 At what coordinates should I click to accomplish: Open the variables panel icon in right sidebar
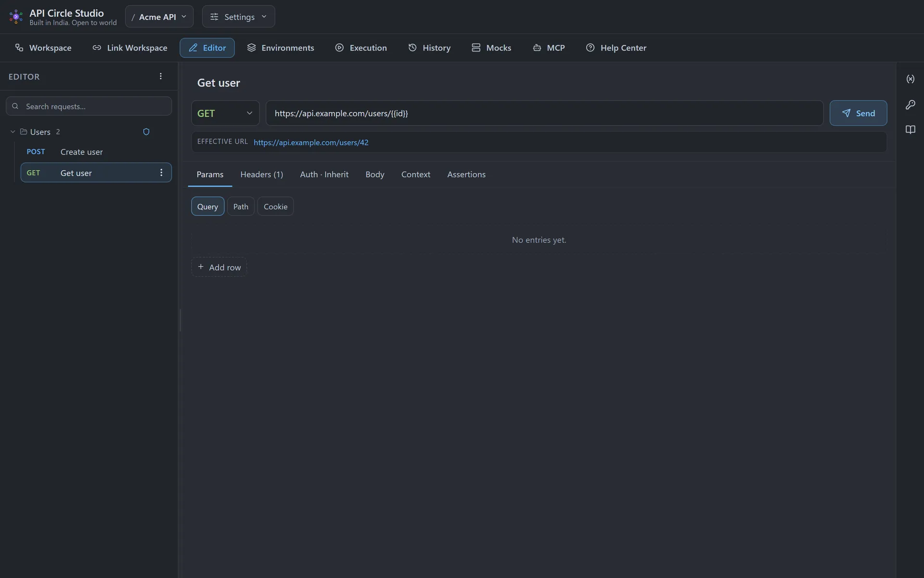pos(910,79)
